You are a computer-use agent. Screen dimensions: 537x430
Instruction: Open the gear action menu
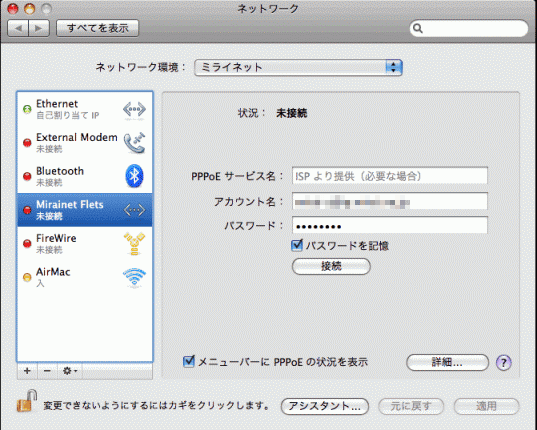tap(70, 371)
